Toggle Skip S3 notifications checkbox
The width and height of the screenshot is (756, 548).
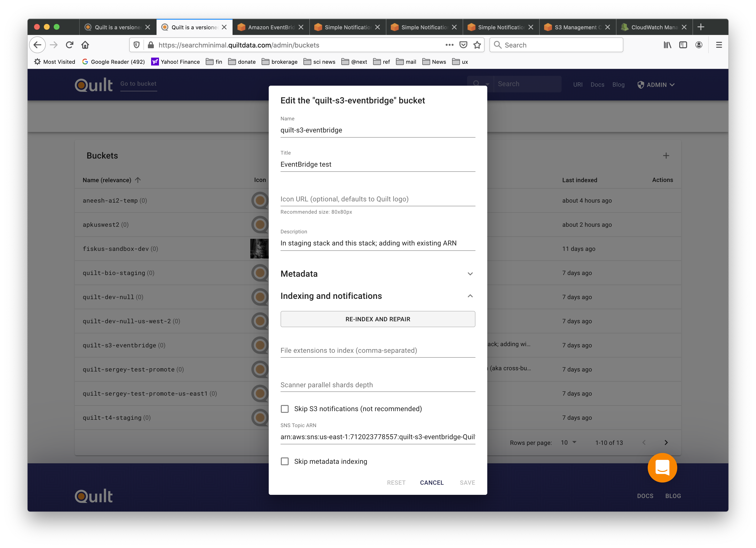(x=285, y=409)
